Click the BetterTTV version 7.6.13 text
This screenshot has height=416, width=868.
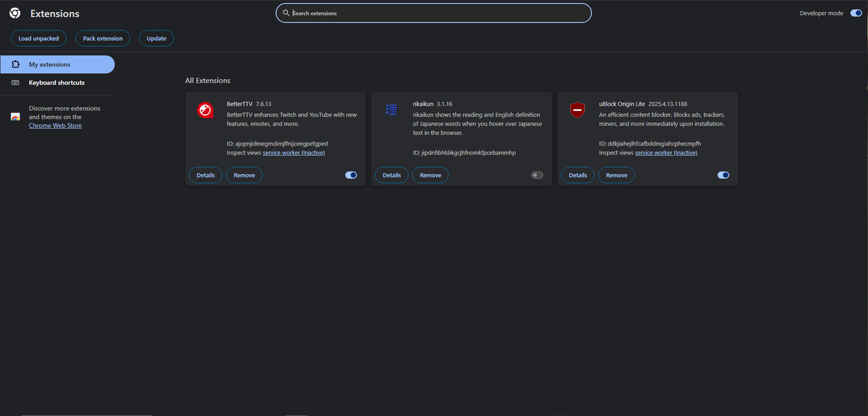(263, 104)
